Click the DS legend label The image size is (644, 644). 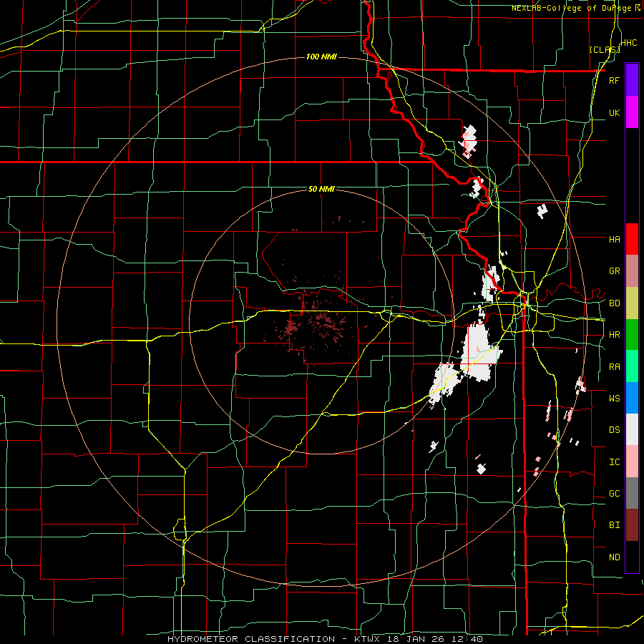coord(614,430)
